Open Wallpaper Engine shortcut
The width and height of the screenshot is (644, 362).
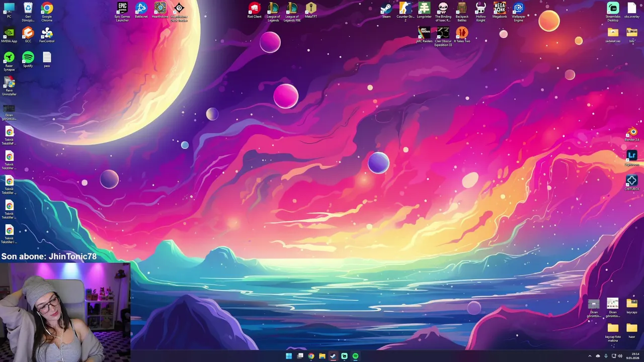pos(519,12)
